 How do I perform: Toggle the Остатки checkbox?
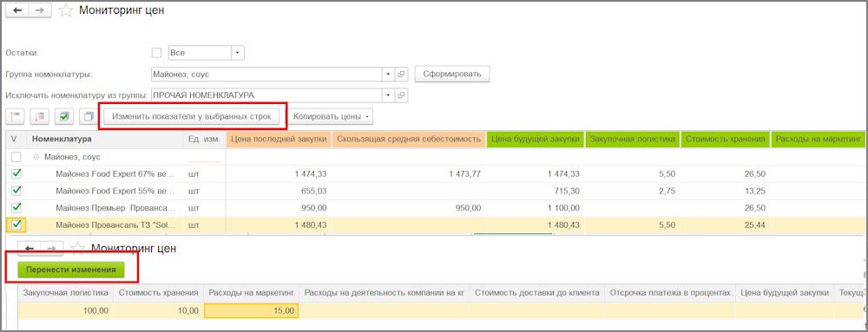pyautogui.click(x=156, y=53)
